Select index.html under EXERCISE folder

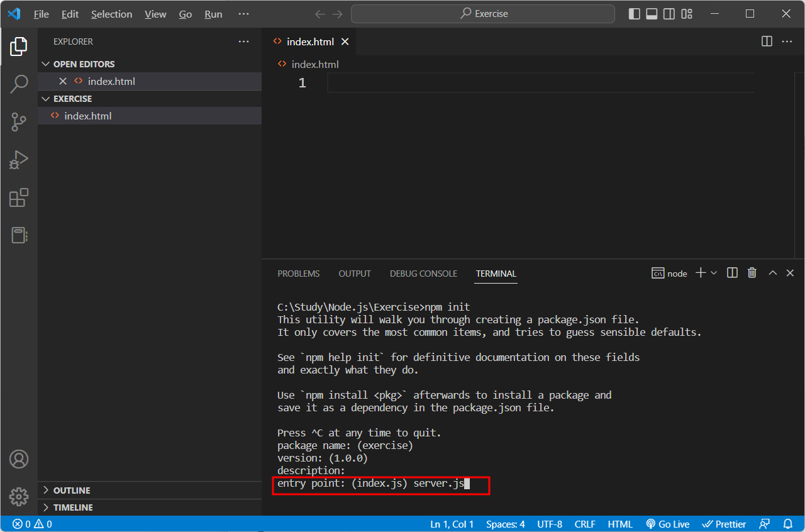(150, 116)
